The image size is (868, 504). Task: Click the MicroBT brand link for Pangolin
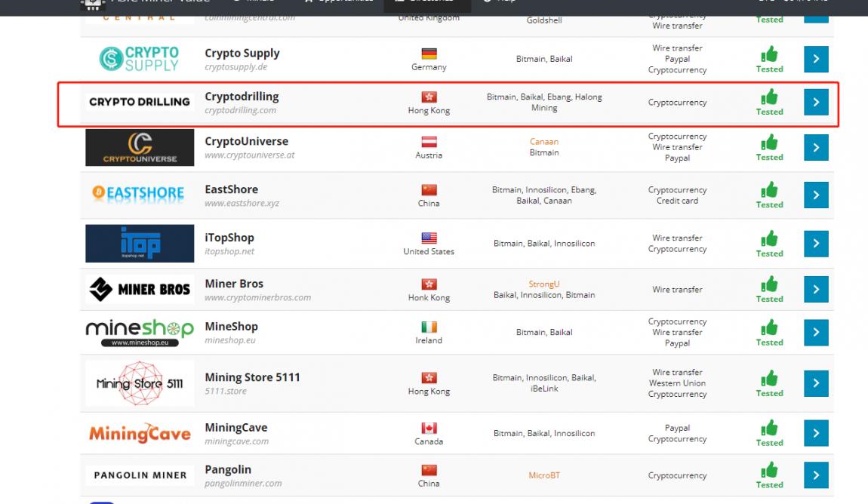543,476
